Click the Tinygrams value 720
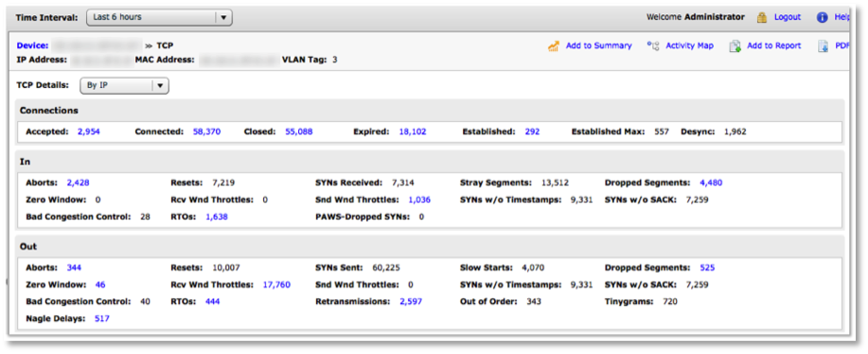Screen dimensions: 868x354 670,302
